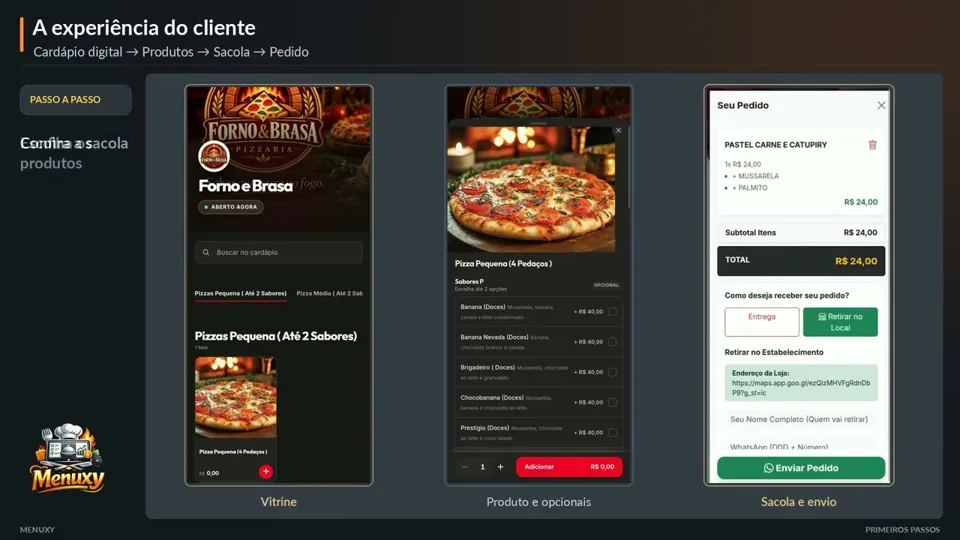The image size is (960, 540).
Task: Check the Prestígio (Doces) flavor
Action: [x=612, y=432]
